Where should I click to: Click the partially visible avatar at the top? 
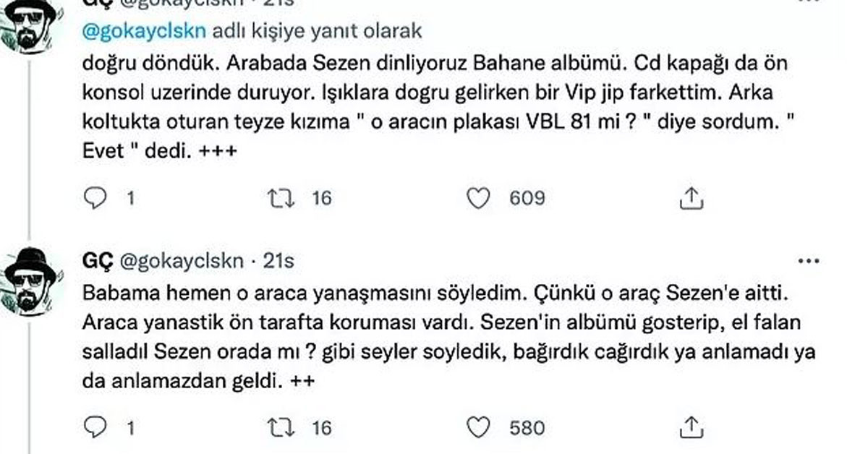point(30,25)
